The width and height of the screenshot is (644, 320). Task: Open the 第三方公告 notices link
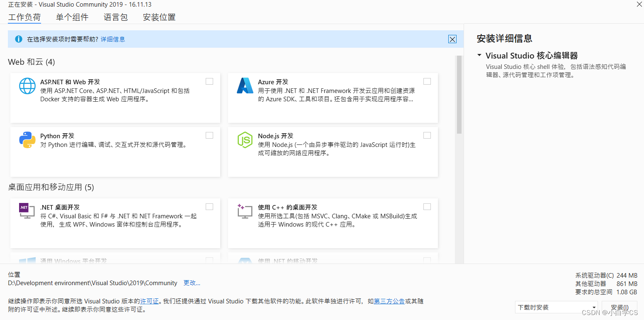point(389,301)
